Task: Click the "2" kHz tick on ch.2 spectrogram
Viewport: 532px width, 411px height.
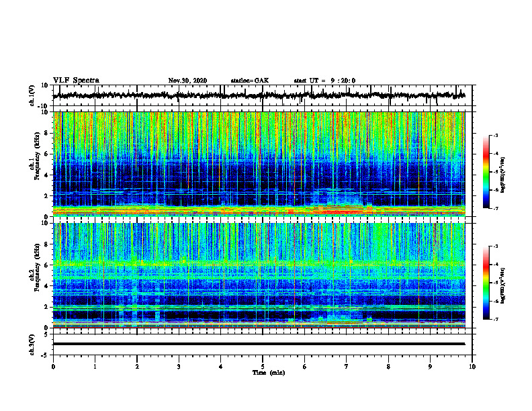Action: (x=46, y=307)
